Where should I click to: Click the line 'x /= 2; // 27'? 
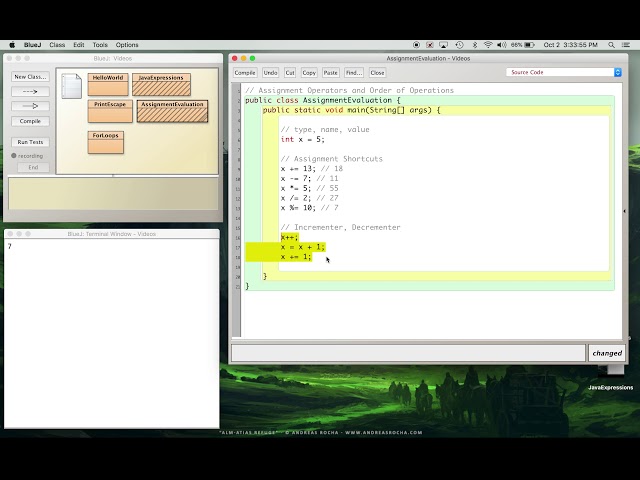coord(309,198)
